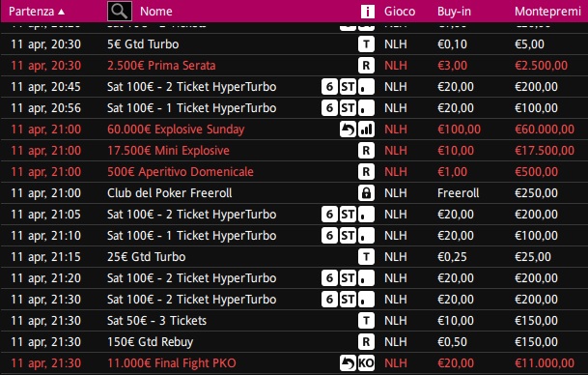
Task: Click the KO icon on Final Fight PKO
Action: [x=366, y=363]
